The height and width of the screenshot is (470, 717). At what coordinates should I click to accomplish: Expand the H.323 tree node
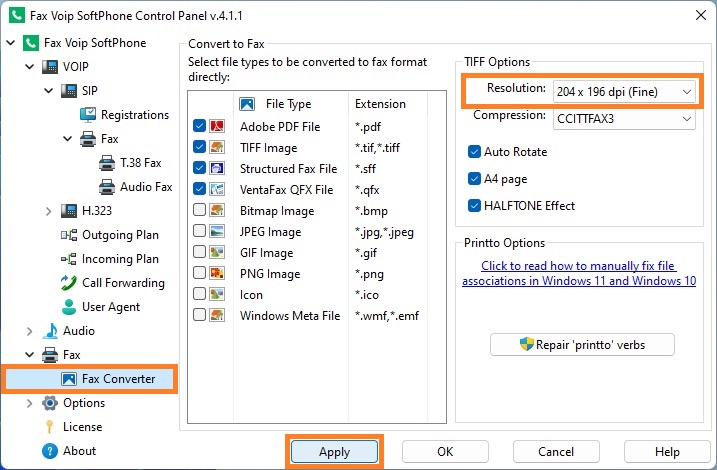pos(48,211)
